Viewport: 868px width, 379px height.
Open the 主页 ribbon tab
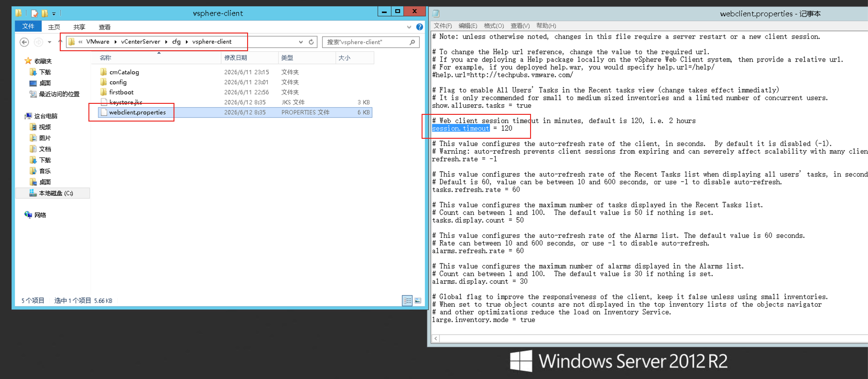point(54,27)
